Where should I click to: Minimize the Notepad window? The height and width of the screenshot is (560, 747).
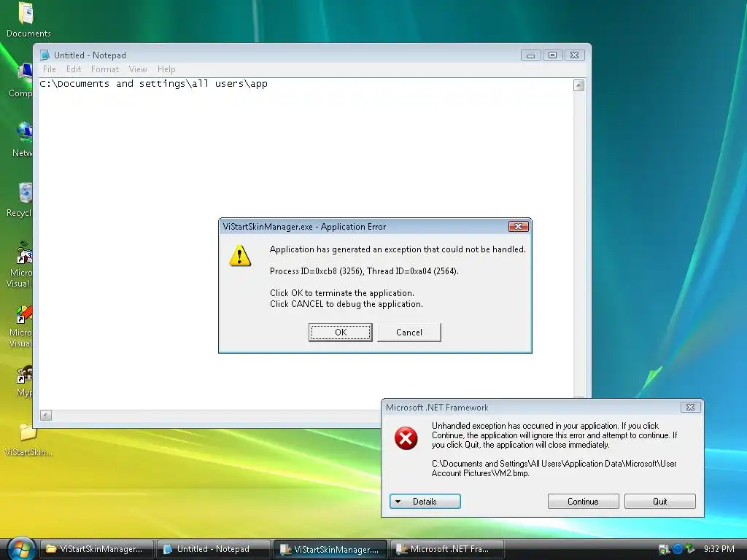(531, 55)
